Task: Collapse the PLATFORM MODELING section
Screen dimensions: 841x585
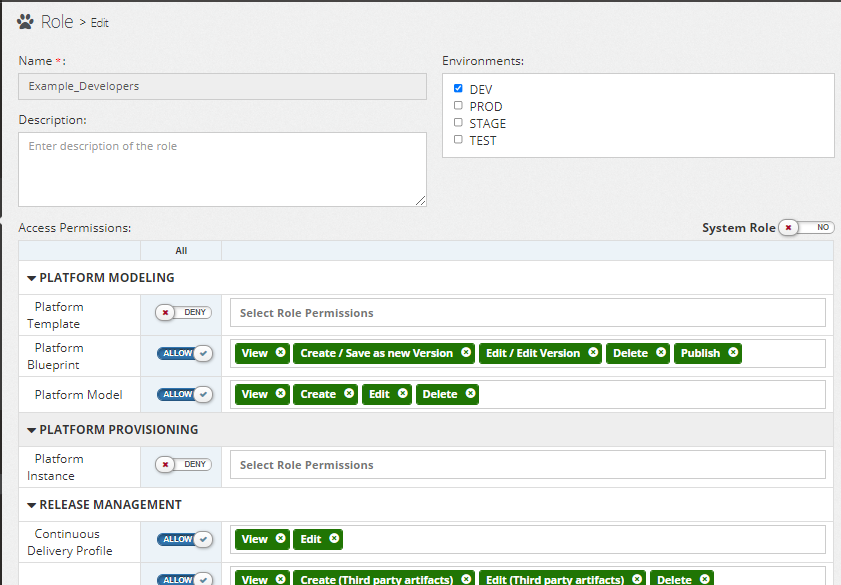Action: tap(32, 278)
